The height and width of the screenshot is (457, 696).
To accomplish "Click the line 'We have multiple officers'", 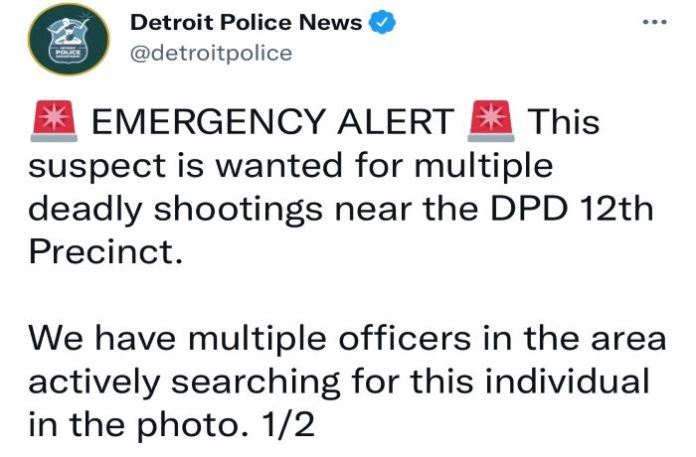I will (250, 338).
